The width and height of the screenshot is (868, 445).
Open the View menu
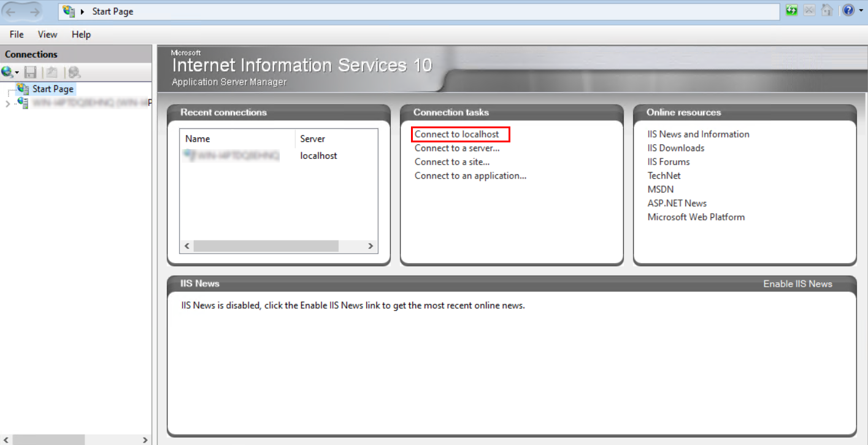tap(47, 34)
